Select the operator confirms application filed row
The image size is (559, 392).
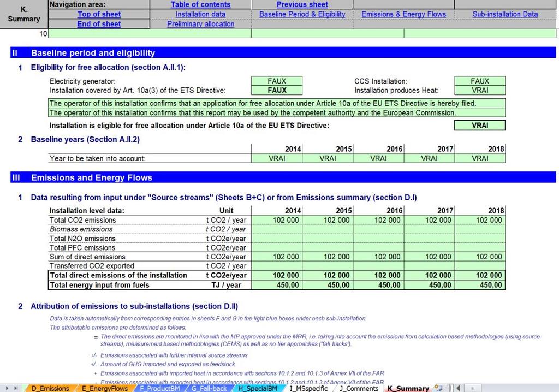tap(277, 103)
